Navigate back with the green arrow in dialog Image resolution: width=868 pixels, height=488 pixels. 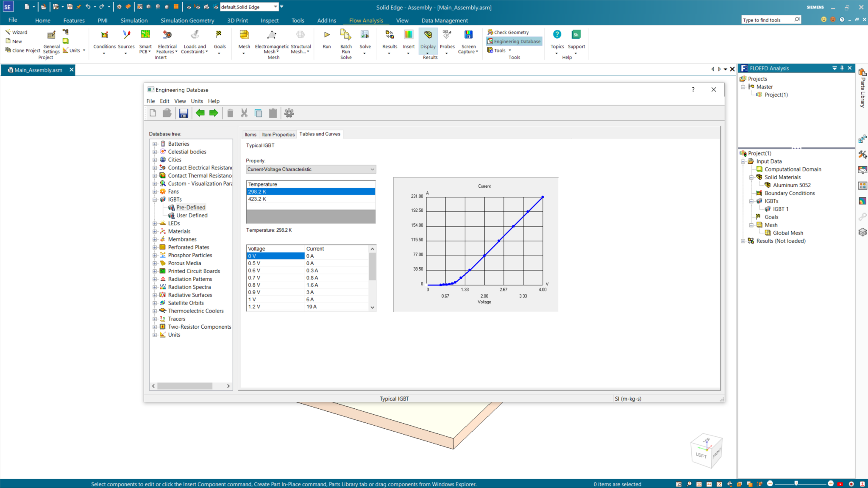200,113
